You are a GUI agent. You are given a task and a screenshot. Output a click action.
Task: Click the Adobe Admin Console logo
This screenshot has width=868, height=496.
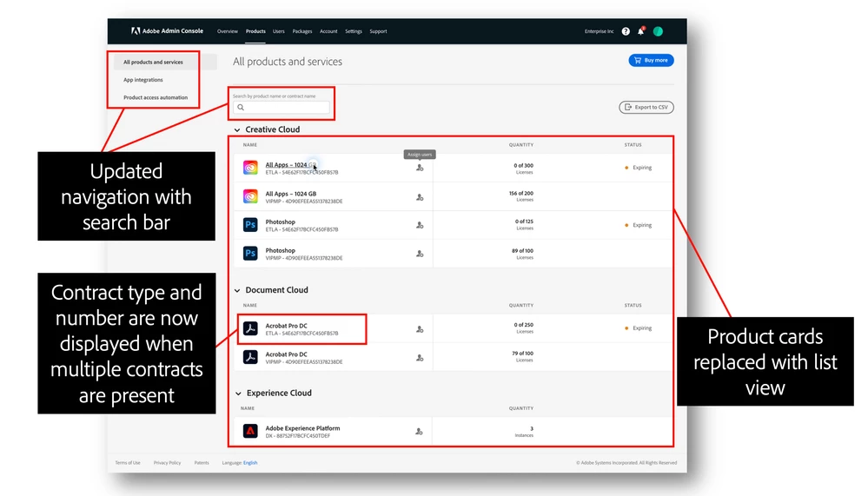[x=167, y=31]
